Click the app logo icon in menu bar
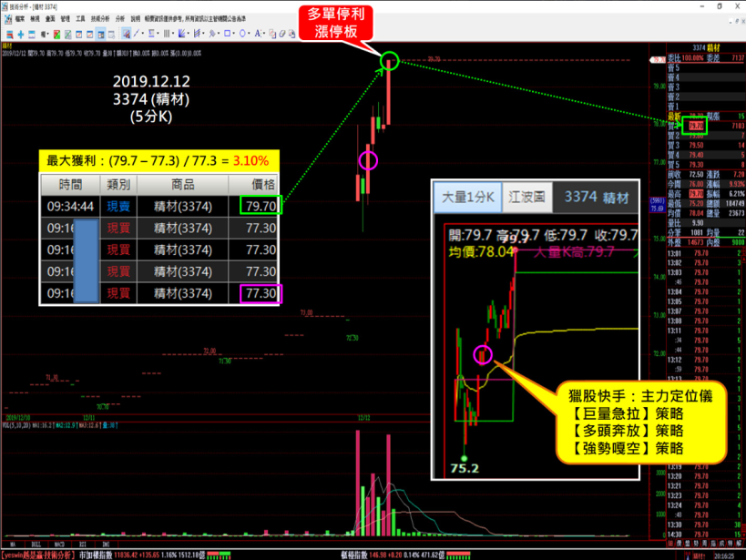The image size is (746, 560). point(8,19)
